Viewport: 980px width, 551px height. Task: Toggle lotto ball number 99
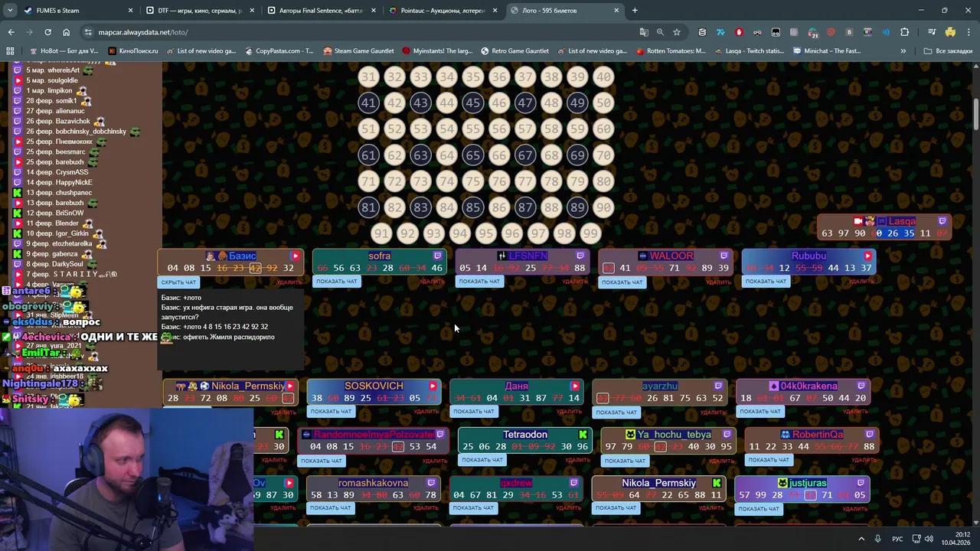pyautogui.click(x=590, y=233)
